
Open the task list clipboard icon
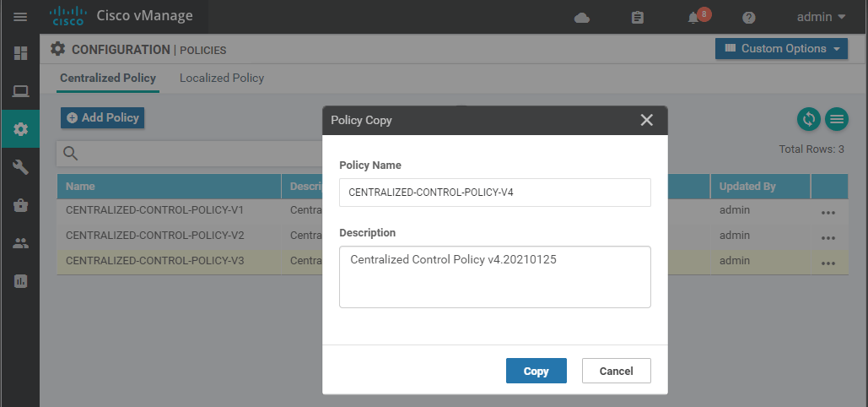pos(638,18)
